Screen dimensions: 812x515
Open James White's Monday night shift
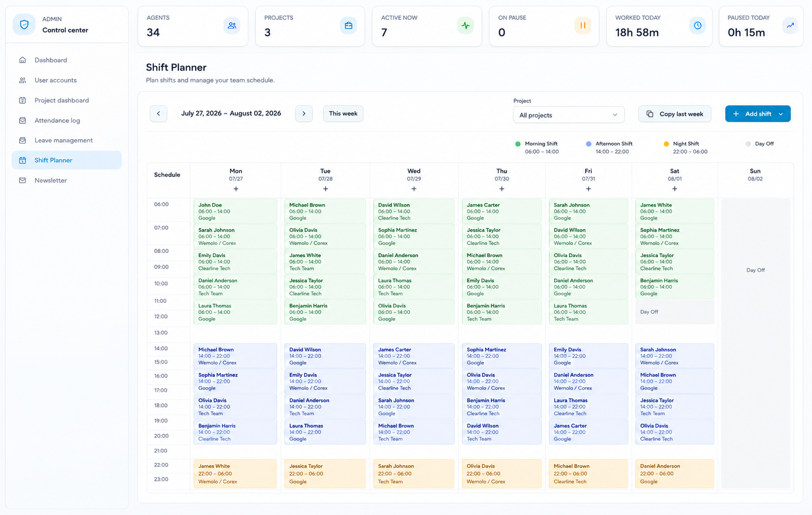[236, 474]
